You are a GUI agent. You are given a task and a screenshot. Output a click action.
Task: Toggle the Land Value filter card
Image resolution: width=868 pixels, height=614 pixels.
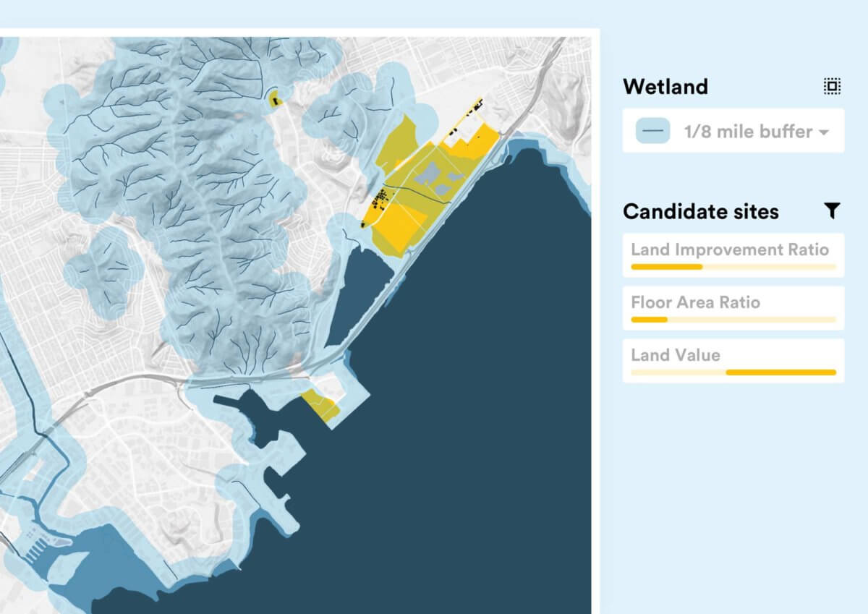coord(733,361)
